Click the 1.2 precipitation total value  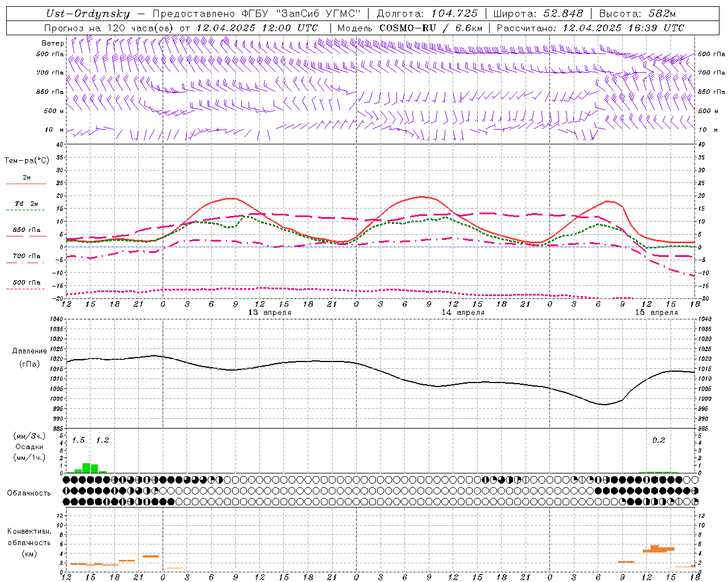click(x=102, y=440)
